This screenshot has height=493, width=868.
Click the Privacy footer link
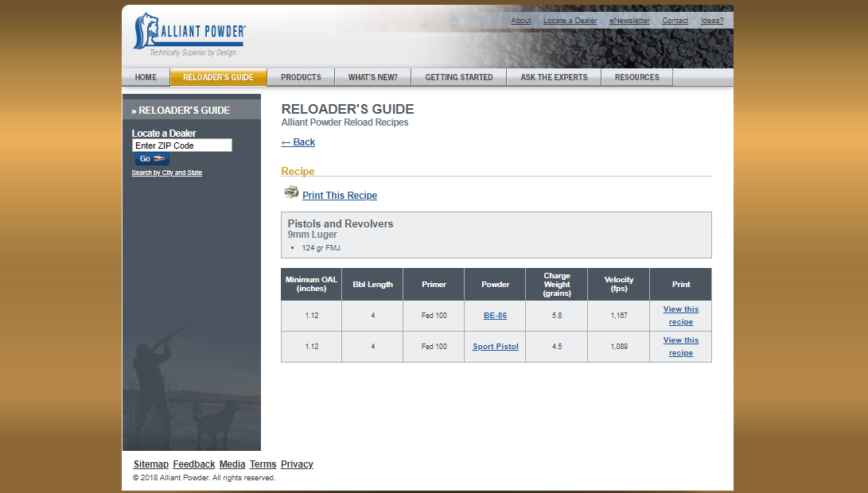pos(297,464)
